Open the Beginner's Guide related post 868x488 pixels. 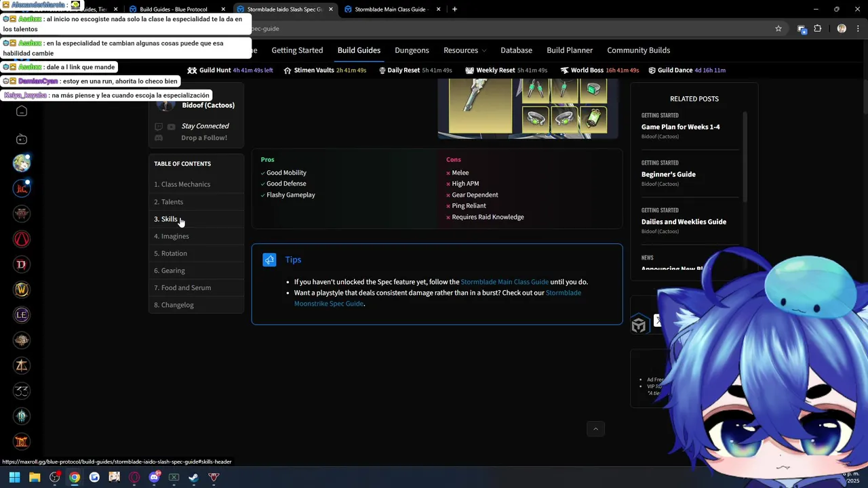668,174
